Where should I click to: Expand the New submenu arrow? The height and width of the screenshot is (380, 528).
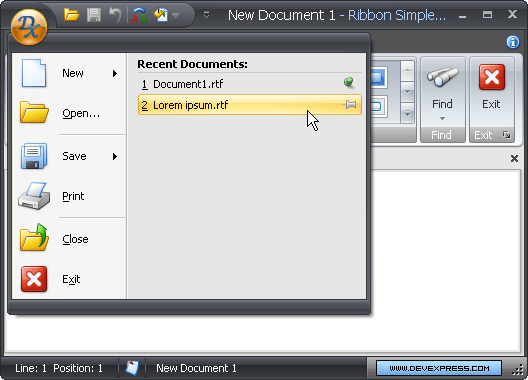pyautogui.click(x=115, y=73)
